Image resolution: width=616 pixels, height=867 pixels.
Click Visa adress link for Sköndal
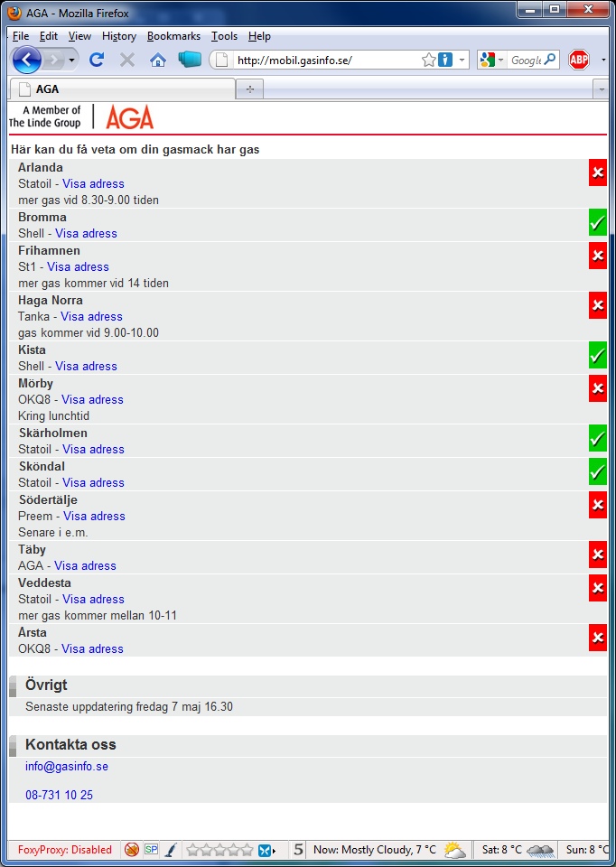pyautogui.click(x=93, y=482)
